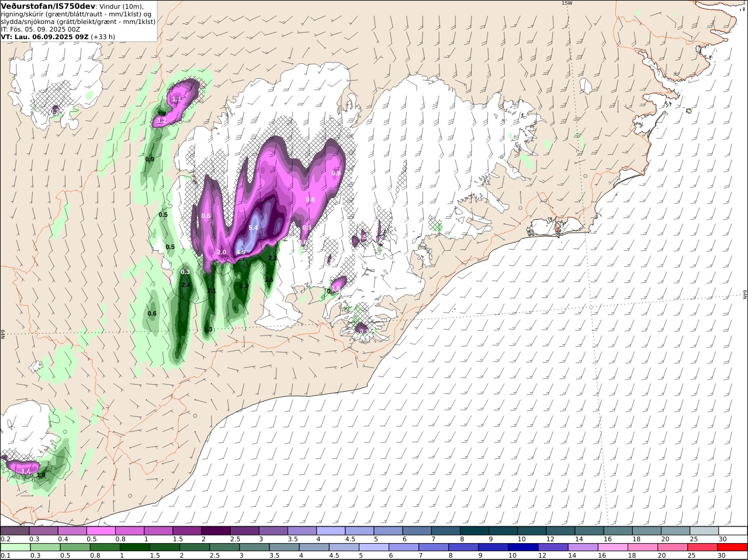Viewport: 748px width, 560px height.
Task: Click the "VT: Lau. 06.09.2025 09Z" valid time line
Action: click(45, 36)
